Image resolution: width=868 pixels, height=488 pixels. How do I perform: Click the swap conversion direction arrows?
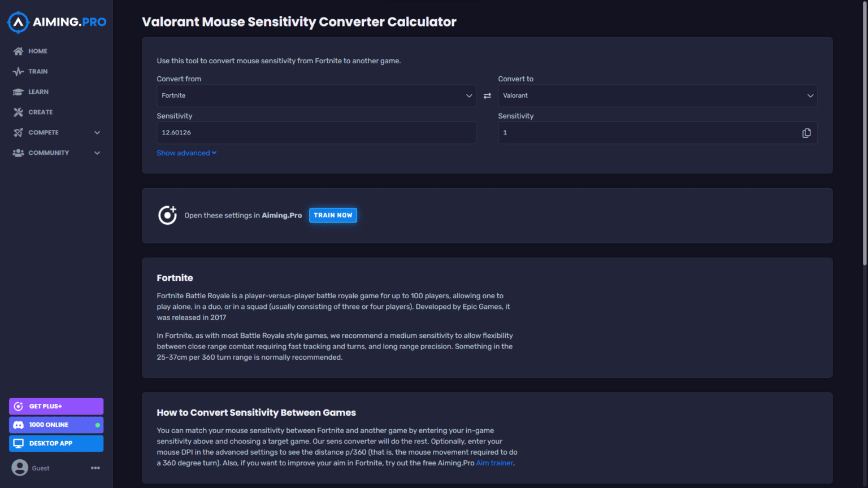click(487, 95)
